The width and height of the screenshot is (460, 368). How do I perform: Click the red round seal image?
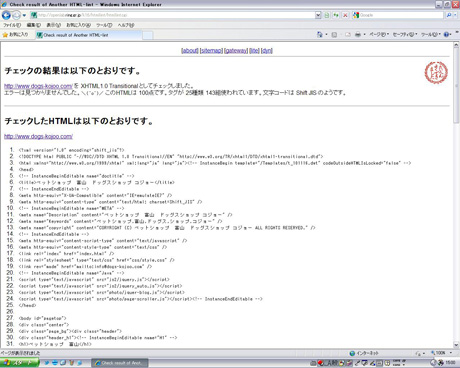pyautogui.click(x=436, y=72)
